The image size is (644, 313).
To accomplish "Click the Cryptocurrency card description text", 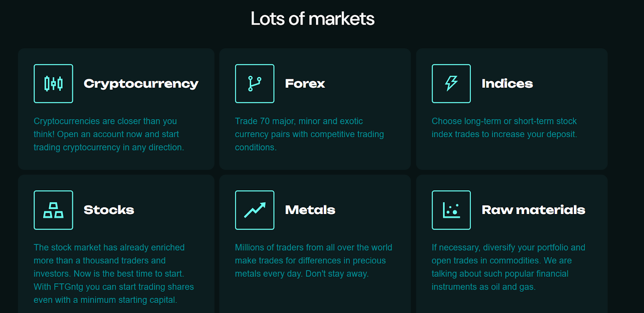I will coord(109,134).
